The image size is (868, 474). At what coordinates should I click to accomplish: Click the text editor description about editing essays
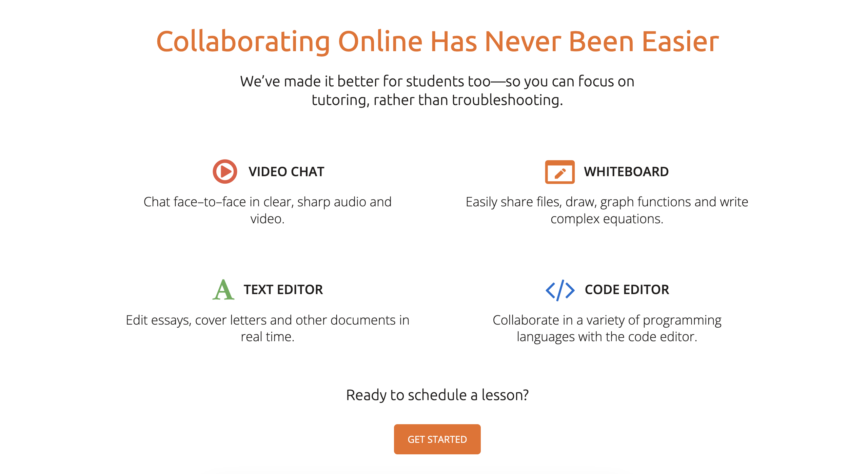point(268,328)
